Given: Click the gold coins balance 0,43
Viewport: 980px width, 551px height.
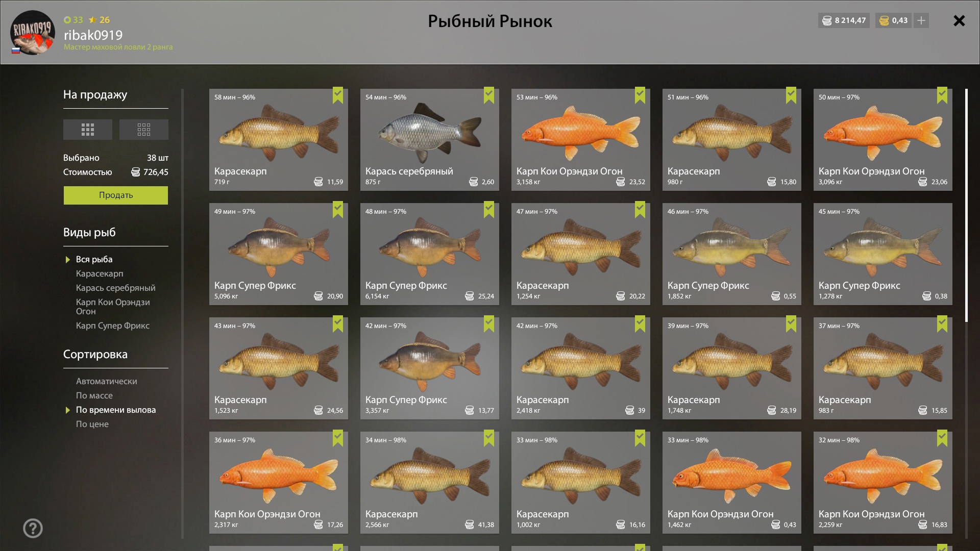Looking at the screenshot, I should click(x=894, y=20).
